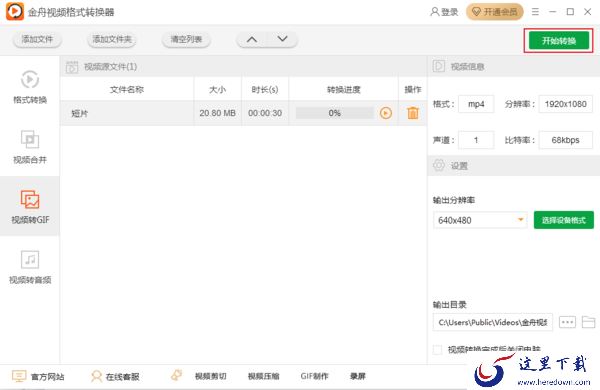This screenshot has width=600, height=390.
Task: Click 选择设备格式 to choose device format
Action: point(564,220)
